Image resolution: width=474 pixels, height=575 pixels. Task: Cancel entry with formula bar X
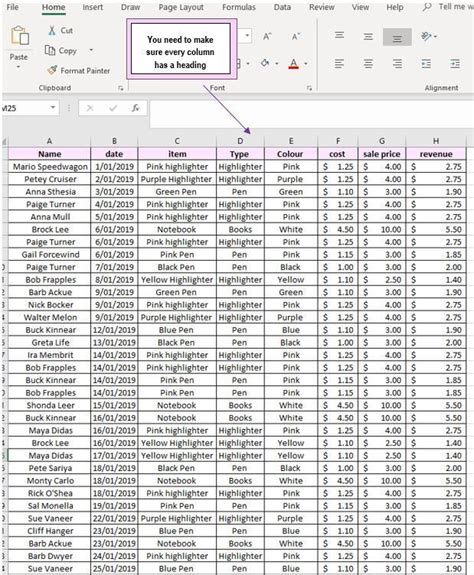coord(90,108)
